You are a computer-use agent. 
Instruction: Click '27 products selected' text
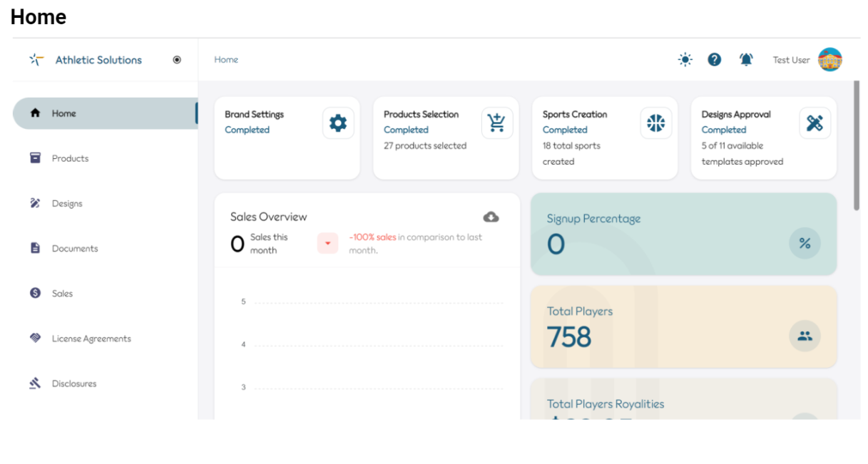[x=425, y=145]
